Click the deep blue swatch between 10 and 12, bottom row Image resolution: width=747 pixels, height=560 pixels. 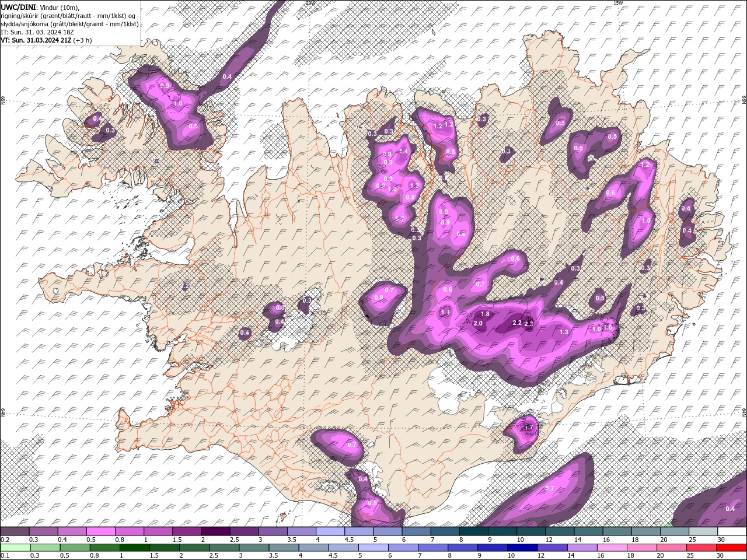(522, 547)
